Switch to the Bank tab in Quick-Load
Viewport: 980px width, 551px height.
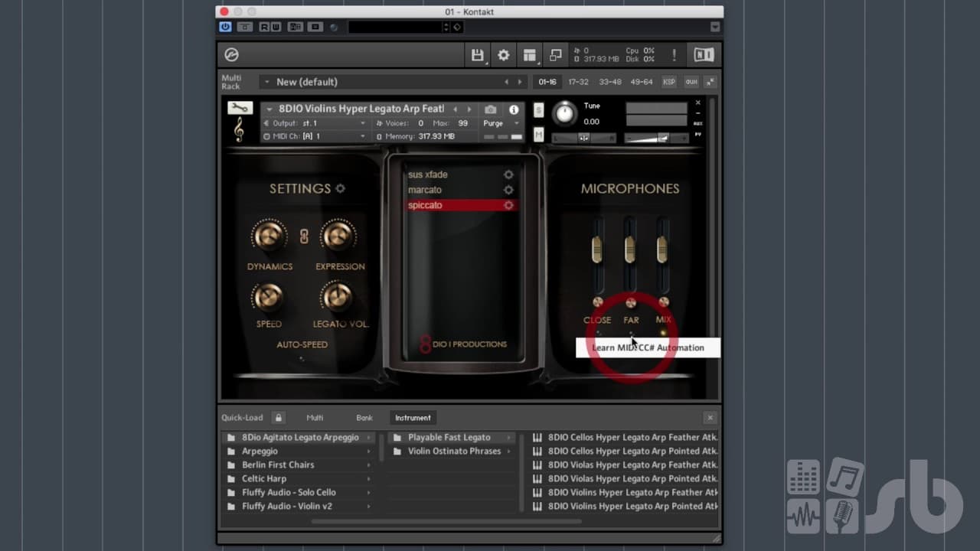click(x=364, y=418)
